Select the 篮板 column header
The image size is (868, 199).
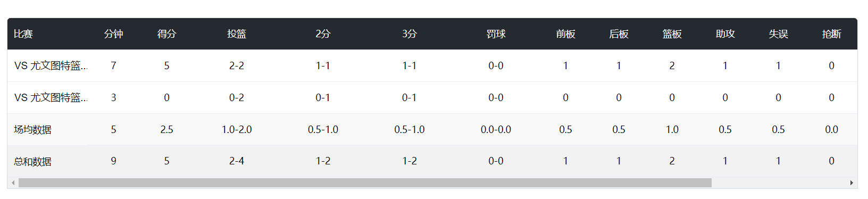click(672, 34)
